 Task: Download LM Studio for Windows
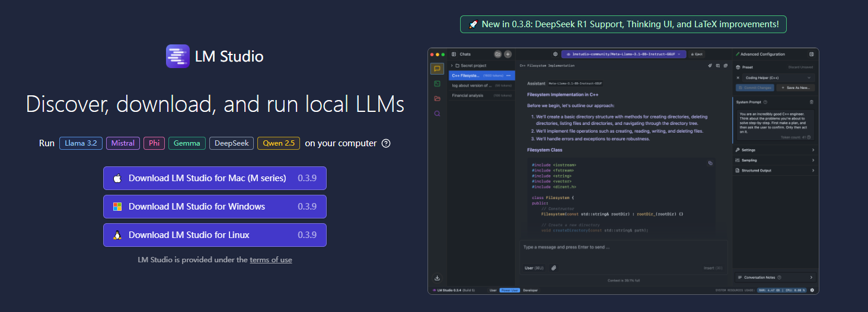point(215,207)
